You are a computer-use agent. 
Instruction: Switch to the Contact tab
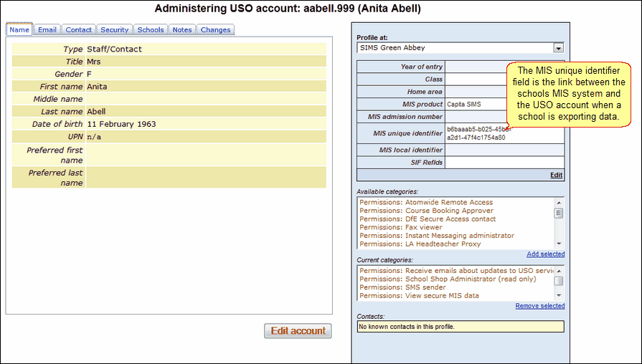click(x=78, y=29)
